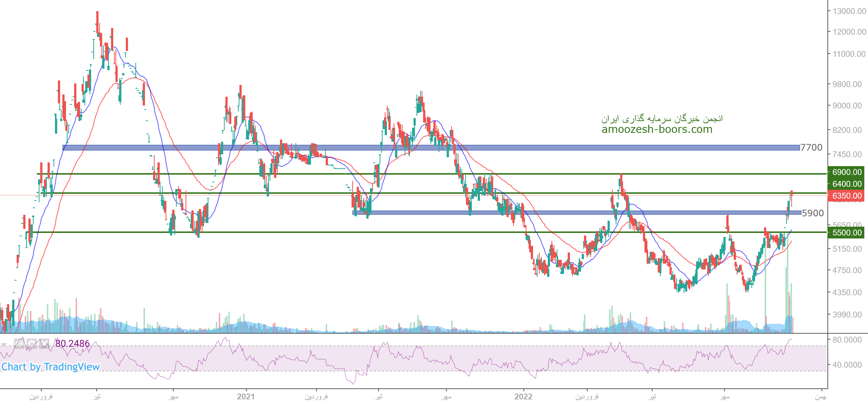Select the 6900.00 green price label
The height and width of the screenshot is (402, 868).
[x=847, y=172]
